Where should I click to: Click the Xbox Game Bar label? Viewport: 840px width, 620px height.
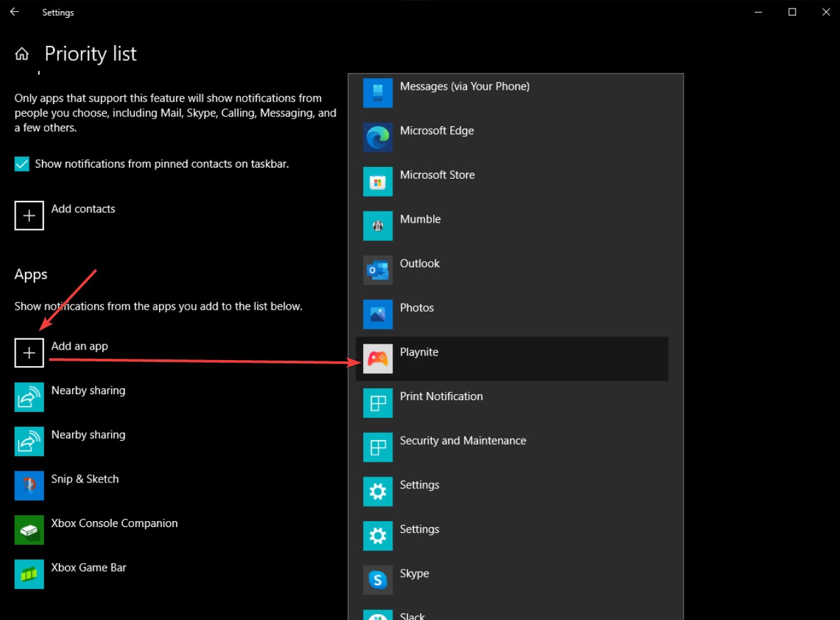89,568
